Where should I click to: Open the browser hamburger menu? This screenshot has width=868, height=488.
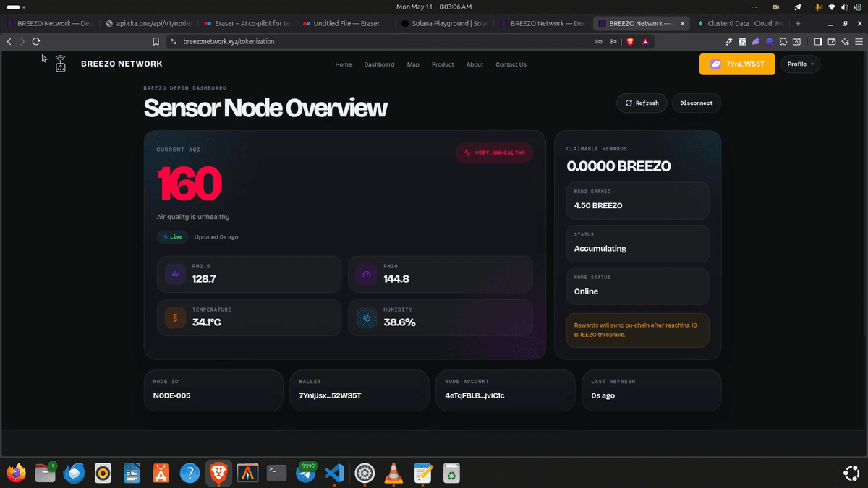[859, 42]
